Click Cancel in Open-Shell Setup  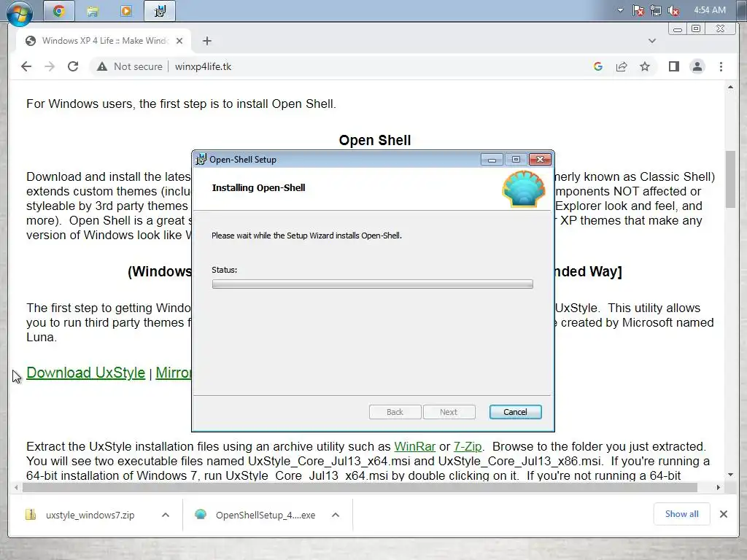516,413
